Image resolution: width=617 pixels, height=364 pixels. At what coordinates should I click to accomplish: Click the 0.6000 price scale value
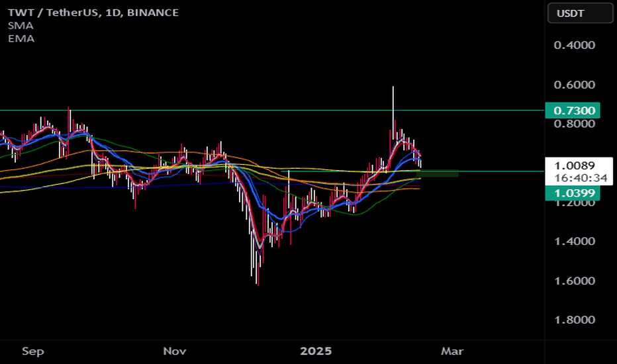pyautogui.click(x=575, y=85)
